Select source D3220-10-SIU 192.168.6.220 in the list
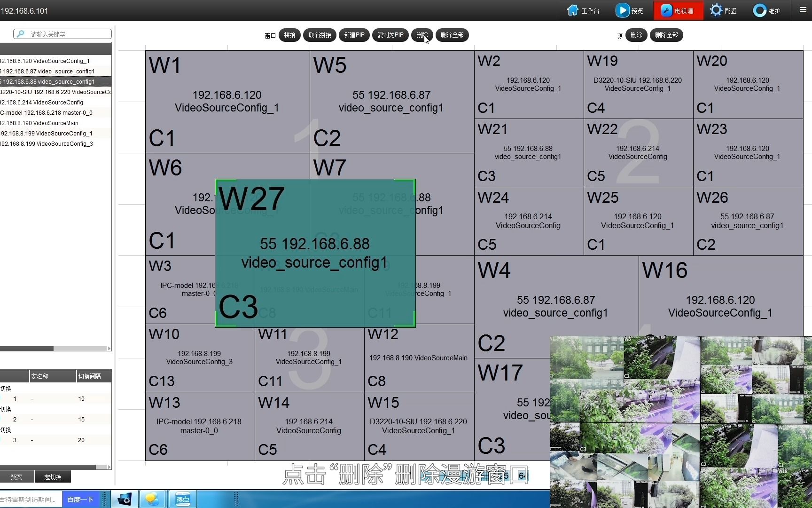This screenshot has height=508, width=812. (x=55, y=92)
